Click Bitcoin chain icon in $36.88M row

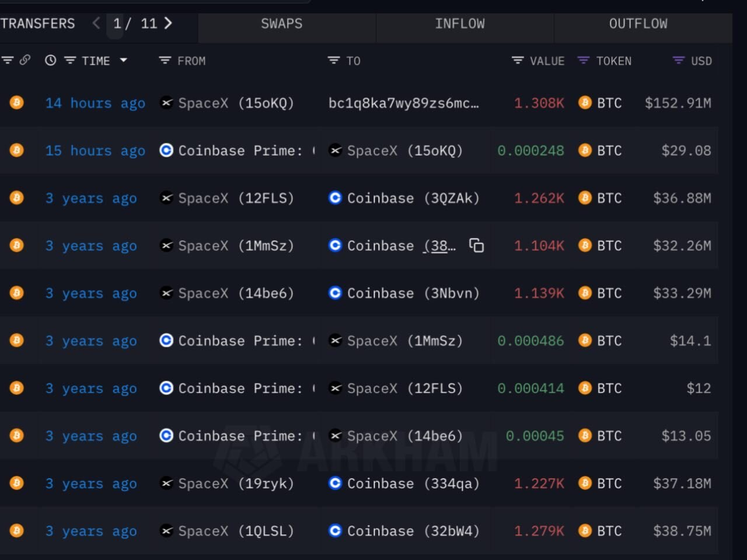click(16, 198)
